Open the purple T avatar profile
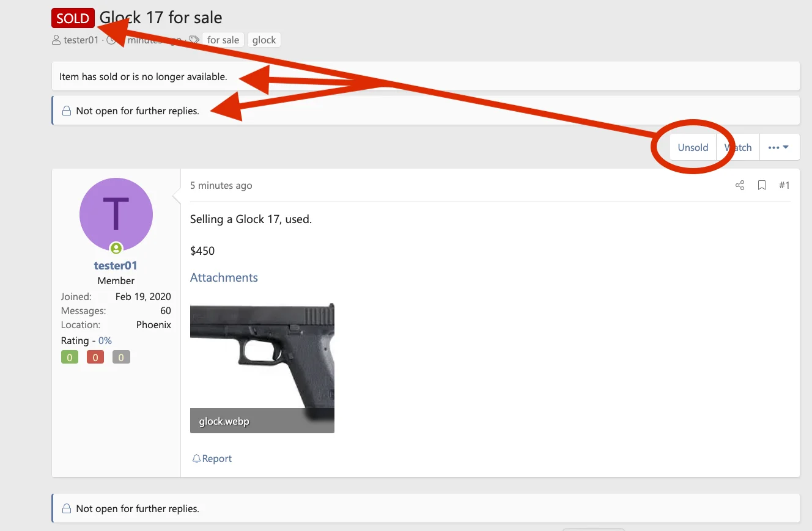Image resolution: width=812 pixels, height=531 pixels. pyautogui.click(x=116, y=214)
